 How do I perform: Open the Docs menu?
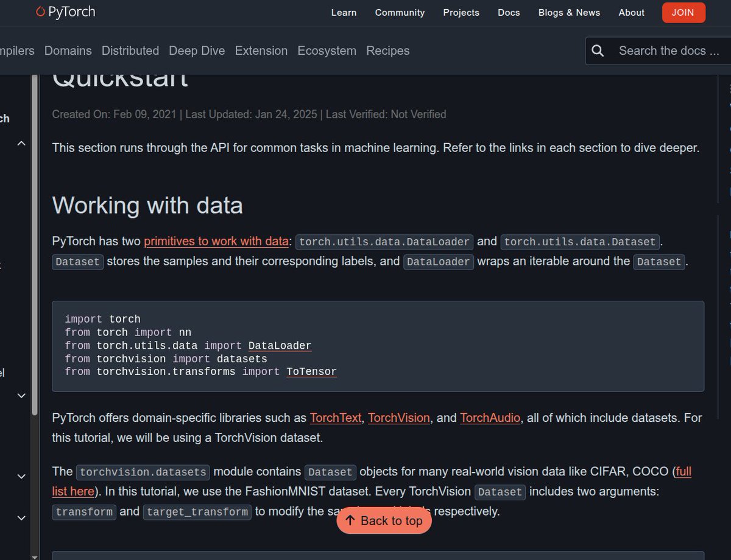pos(509,12)
